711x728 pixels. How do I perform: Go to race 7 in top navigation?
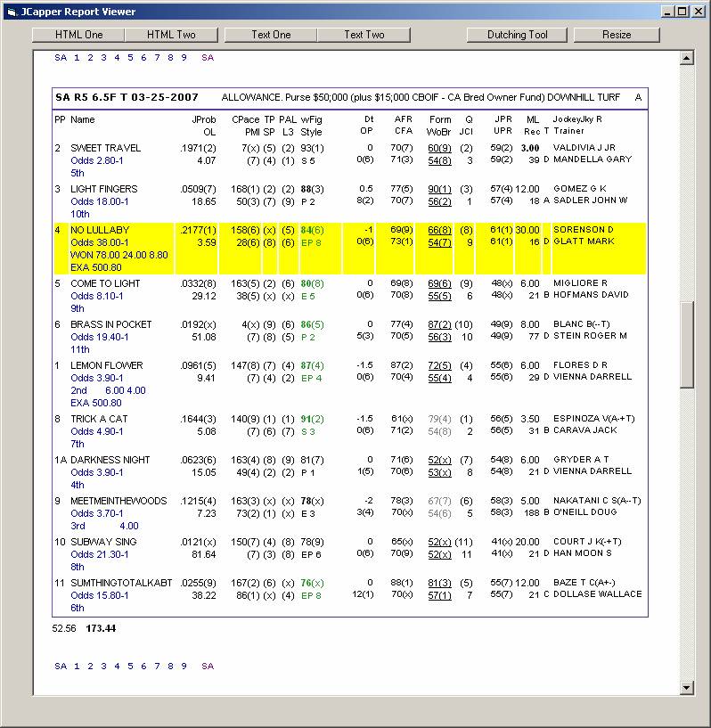[157, 58]
